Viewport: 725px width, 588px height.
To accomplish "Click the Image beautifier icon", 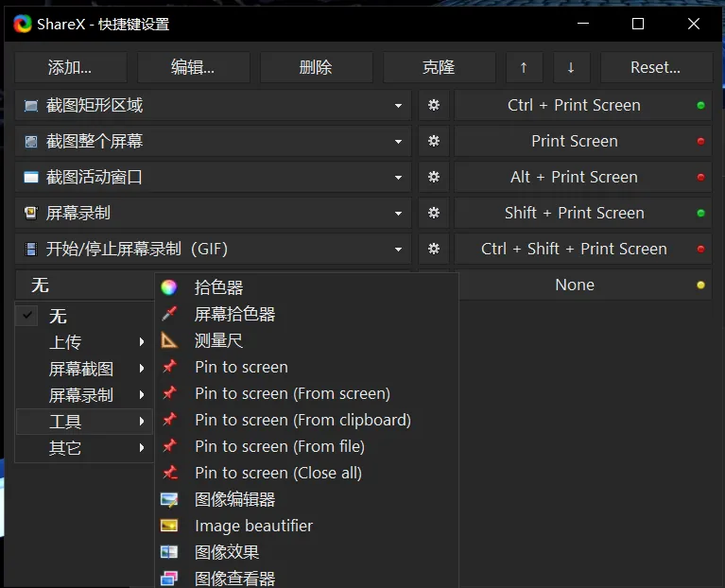I will click(169, 526).
